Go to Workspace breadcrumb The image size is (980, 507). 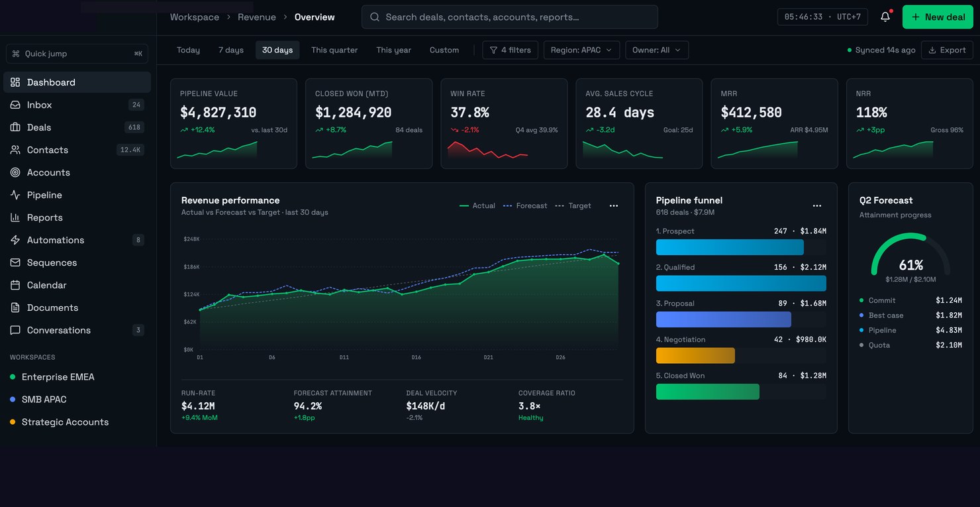(195, 17)
